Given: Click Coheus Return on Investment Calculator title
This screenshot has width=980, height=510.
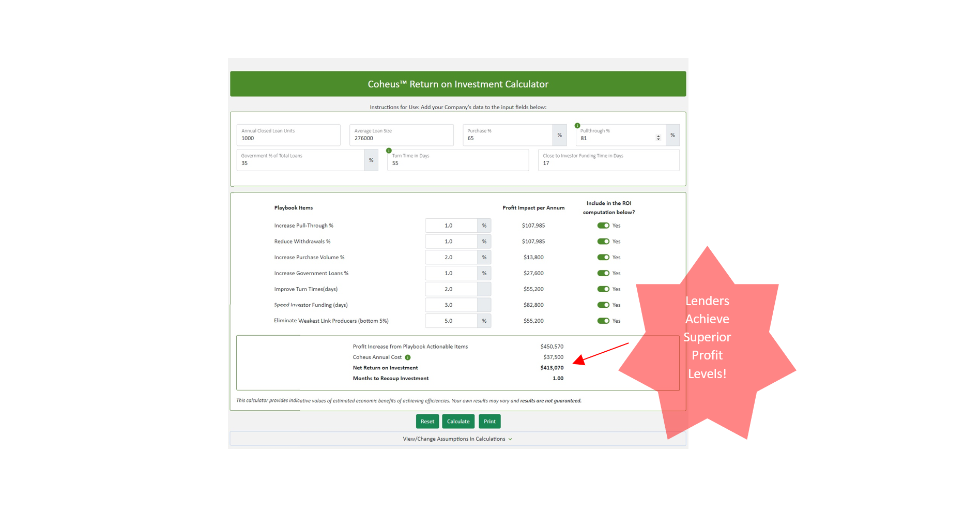Looking at the screenshot, I should click(x=458, y=84).
